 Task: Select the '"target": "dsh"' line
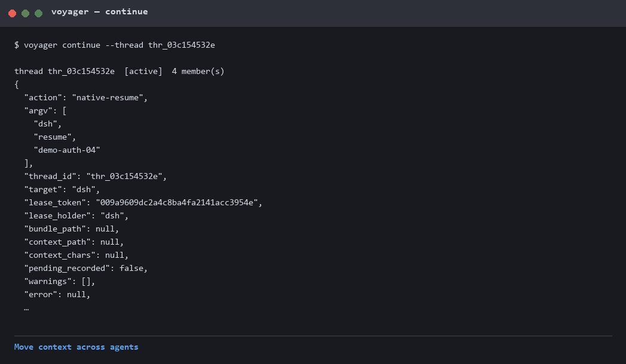coord(62,190)
